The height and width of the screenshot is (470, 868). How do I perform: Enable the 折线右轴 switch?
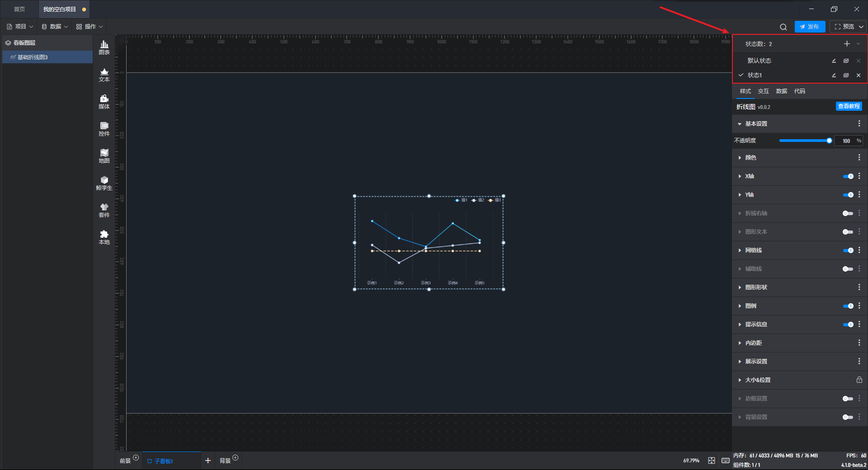[848, 213]
